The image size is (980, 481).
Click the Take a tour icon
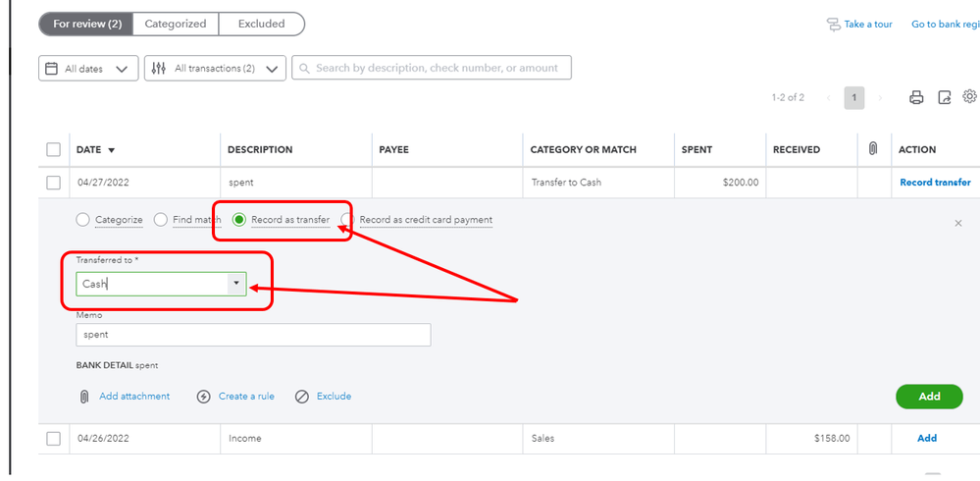(834, 25)
